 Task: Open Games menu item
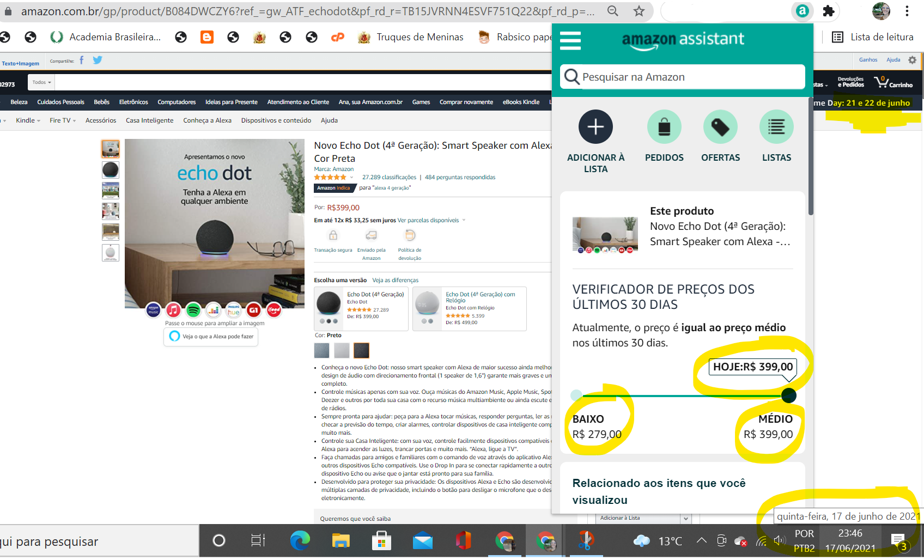click(421, 102)
